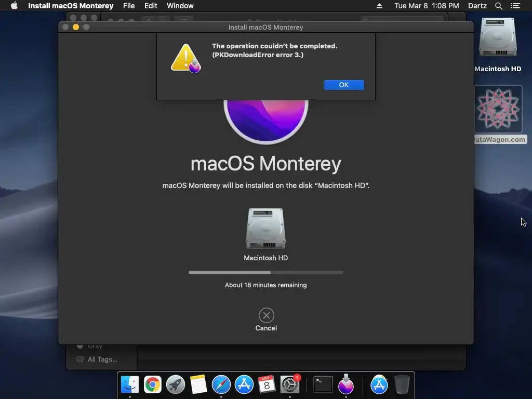Image resolution: width=532 pixels, height=399 pixels.
Task: Click the Macintosh HD disk in installer
Action: click(x=265, y=229)
